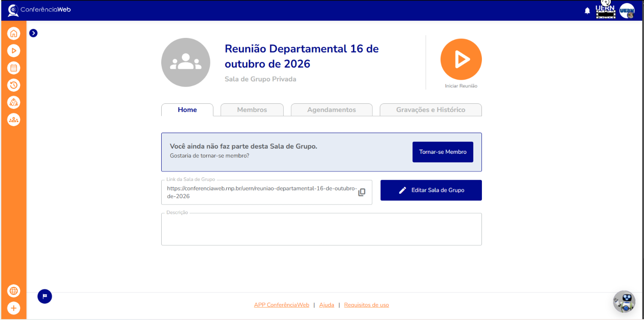Screen dimensions: 644x320
Task: Open the APP ConferênciaWeb link
Action: tap(281, 305)
